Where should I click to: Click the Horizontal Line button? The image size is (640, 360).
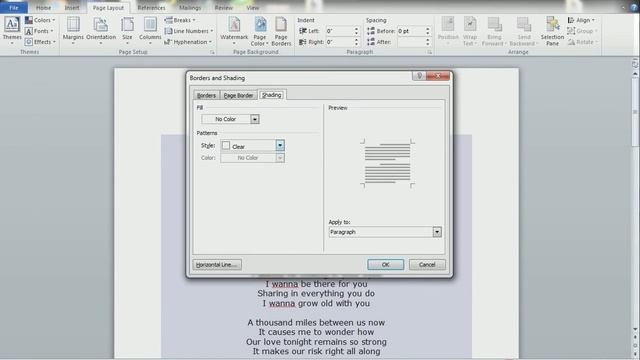point(217,264)
